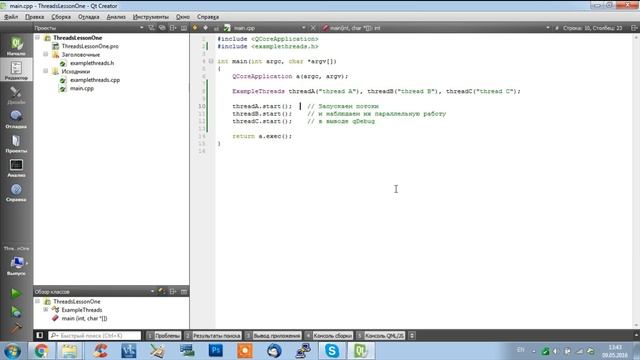Select ThreadsLessonOne.pro file
Image resolution: width=640 pixels, height=360 pixels.
coord(90,46)
